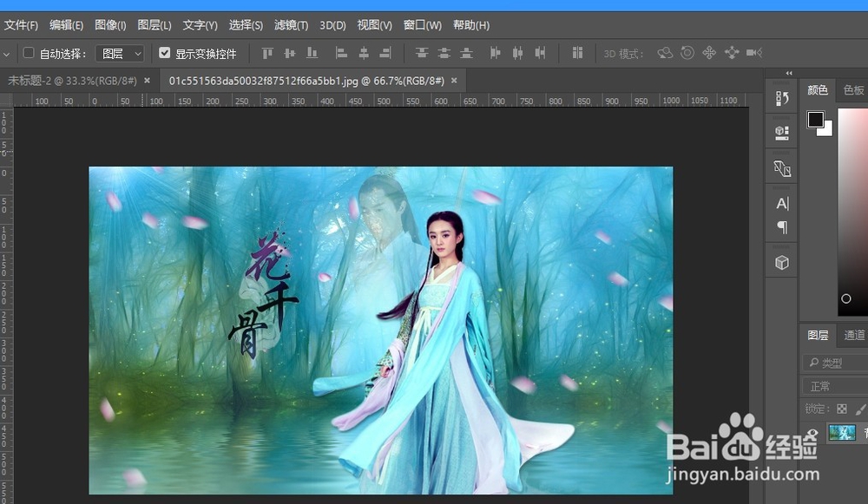
Task: Open the 滤镜 menu
Action: tap(290, 25)
